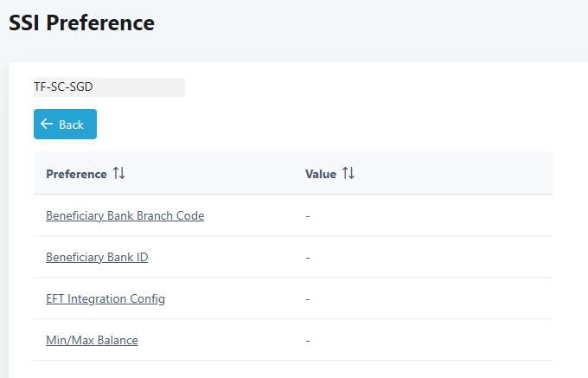Viewport: 588px width, 378px height.
Task: Click the Value column header text
Action: (x=321, y=174)
